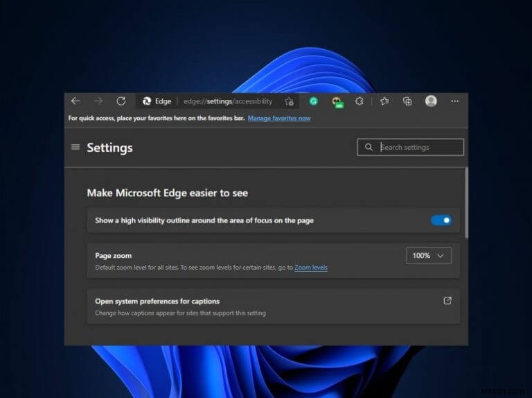
Task: Reload the page with refresh icon
Action: (121, 101)
